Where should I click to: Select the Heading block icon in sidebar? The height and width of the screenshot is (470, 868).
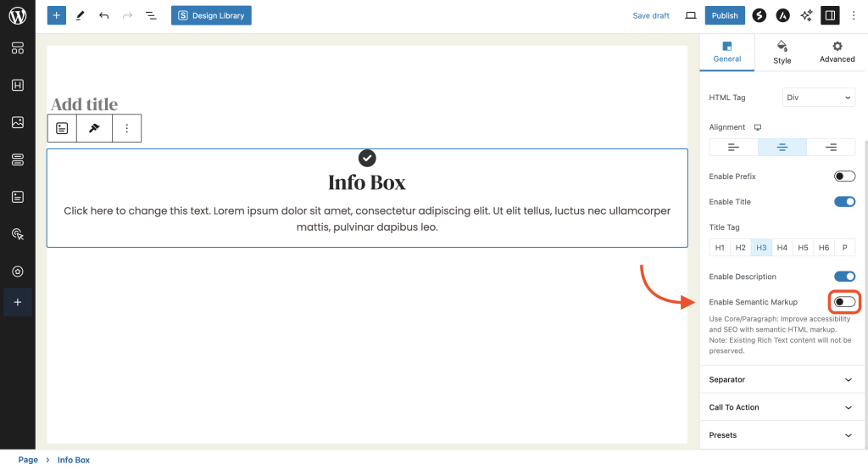[18, 86]
